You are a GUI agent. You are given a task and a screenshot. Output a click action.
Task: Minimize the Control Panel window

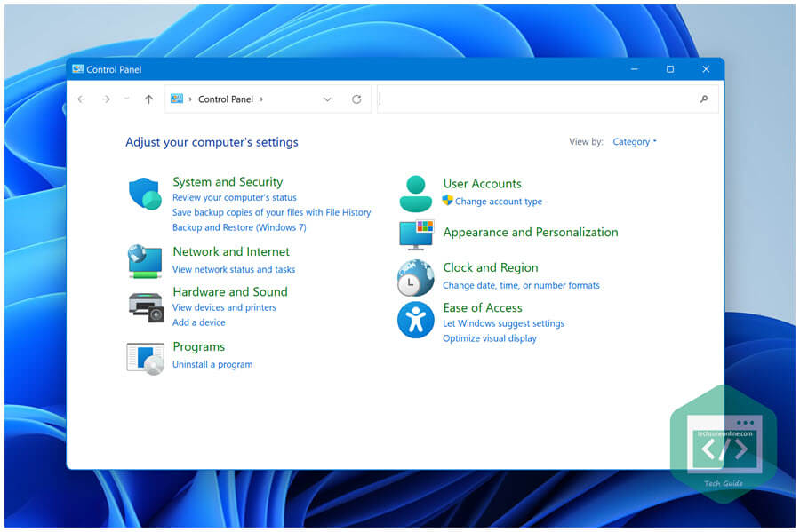pyautogui.click(x=634, y=69)
